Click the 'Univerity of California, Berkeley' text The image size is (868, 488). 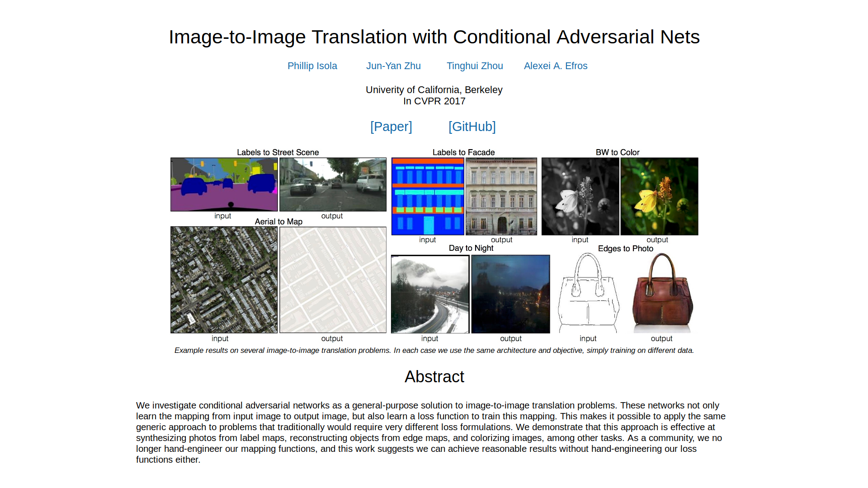pyautogui.click(x=434, y=90)
